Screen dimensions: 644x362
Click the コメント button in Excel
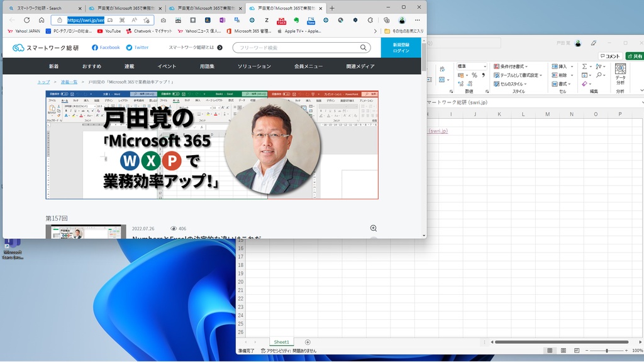point(610,56)
